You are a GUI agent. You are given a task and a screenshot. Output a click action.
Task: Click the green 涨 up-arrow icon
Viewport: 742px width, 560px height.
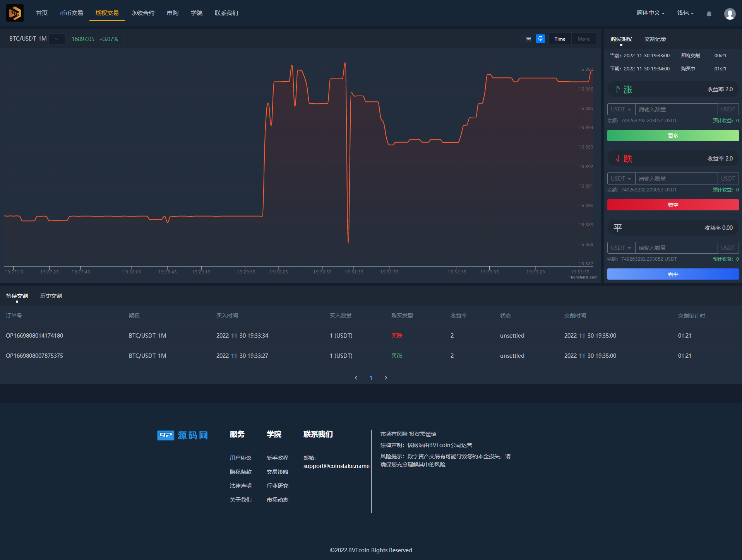click(x=618, y=89)
